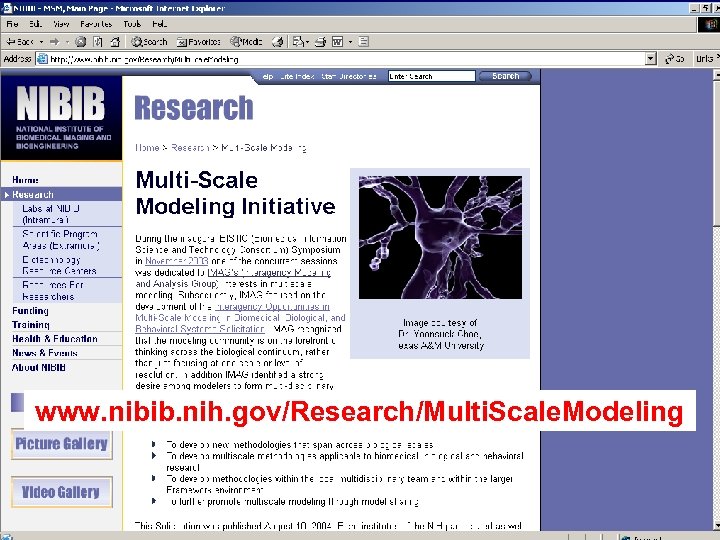This screenshot has height=540, width=720.
Task: Open Search in the IE toolbar
Action: click(149, 42)
